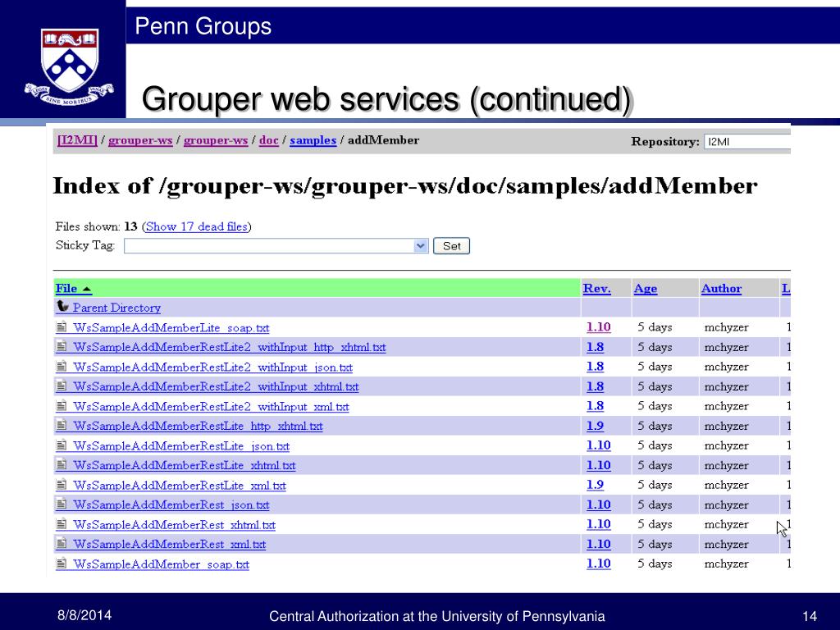Open revision 1.8 of WsSampleAddMemberRestLite2_withInput_http_xhtml.txt
Image resolution: width=840 pixels, height=630 pixels.
coord(596,347)
